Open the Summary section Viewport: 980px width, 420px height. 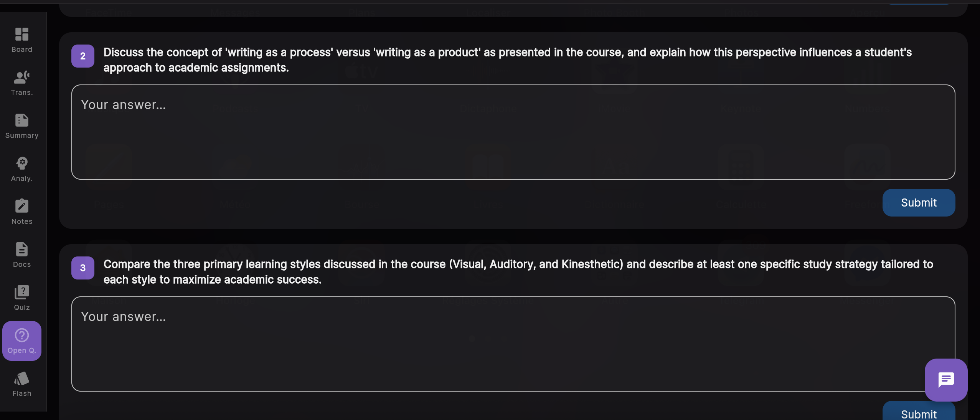point(22,125)
